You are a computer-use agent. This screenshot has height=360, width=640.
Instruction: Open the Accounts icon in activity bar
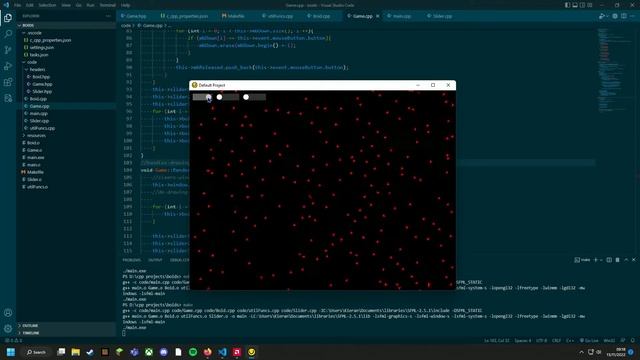pos(8,313)
